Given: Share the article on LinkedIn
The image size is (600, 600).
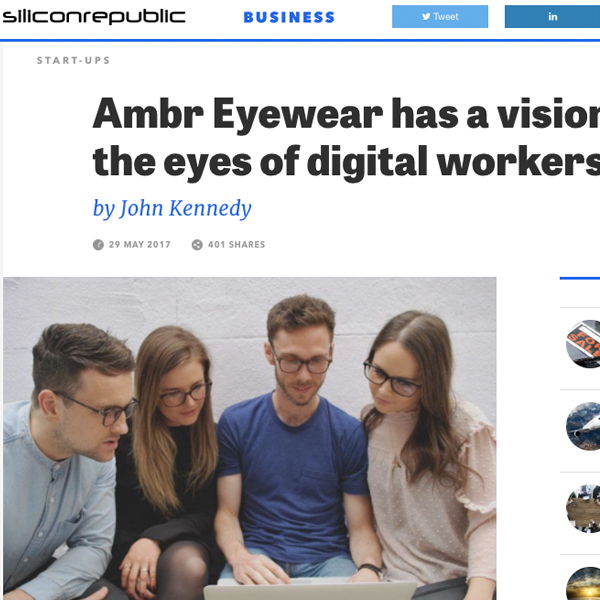Looking at the screenshot, I should coord(552,16).
